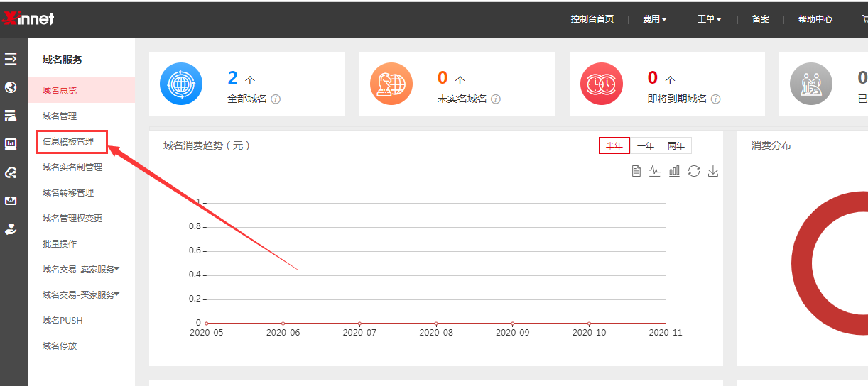Open the 费用 dropdown menu
This screenshot has height=386, width=868.
pos(654,19)
